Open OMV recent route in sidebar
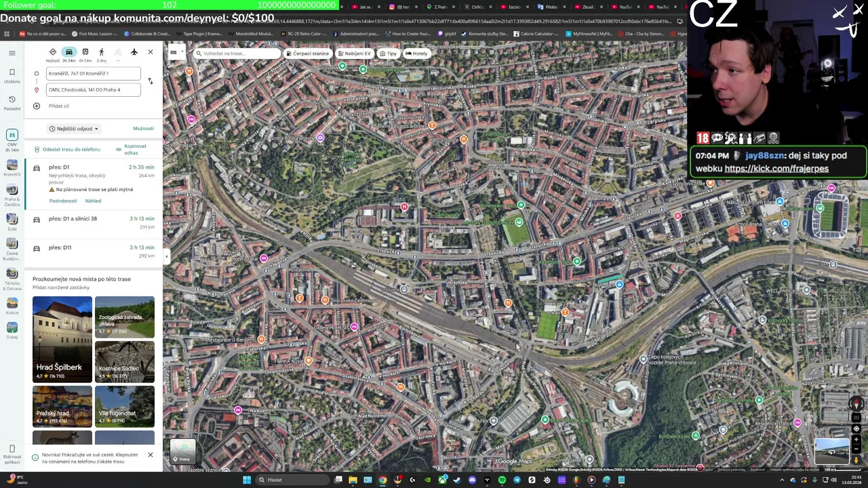The height and width of the screenshot is (488, 868). 12,140
